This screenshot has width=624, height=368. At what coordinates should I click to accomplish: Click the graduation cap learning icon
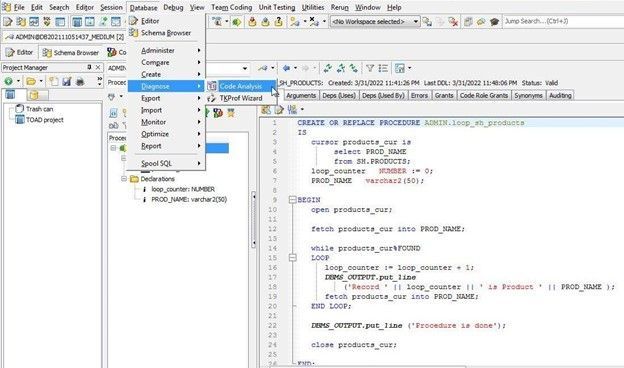[x=494, y=21]
